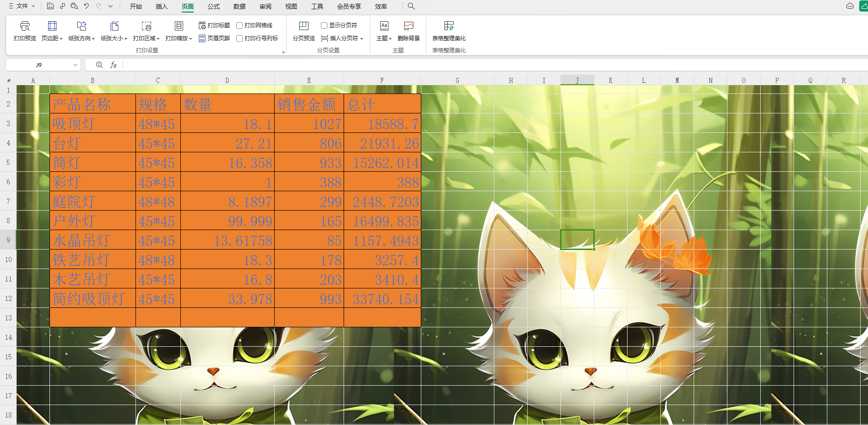Screen dimensions: 868x425
Task: Expand the Print Area dropdown arrow
Action: pos(158,39)
